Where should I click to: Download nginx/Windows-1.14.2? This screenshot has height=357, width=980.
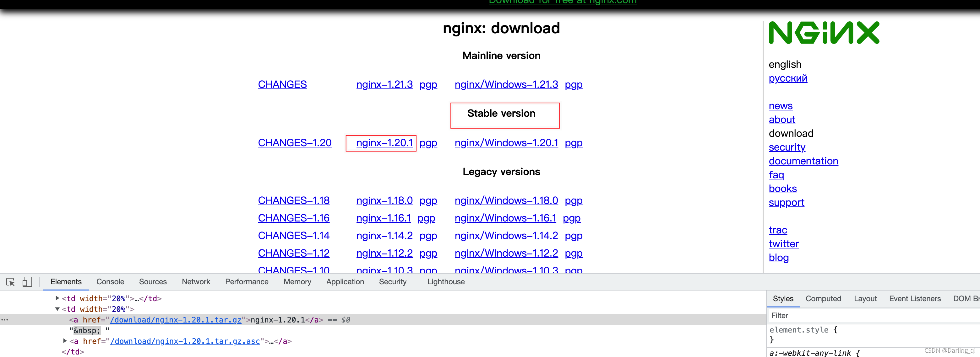coord(506,236)
